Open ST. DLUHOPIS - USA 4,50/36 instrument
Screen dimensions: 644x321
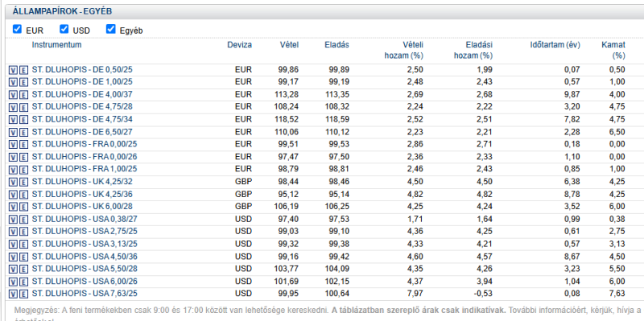click(x=85, y=257)
